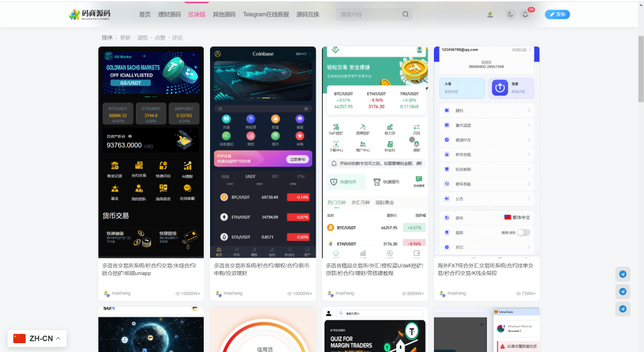Click the bottom floating Telegram button
The width and height of the screenshot is (644, 352).
tap(623, 309)
